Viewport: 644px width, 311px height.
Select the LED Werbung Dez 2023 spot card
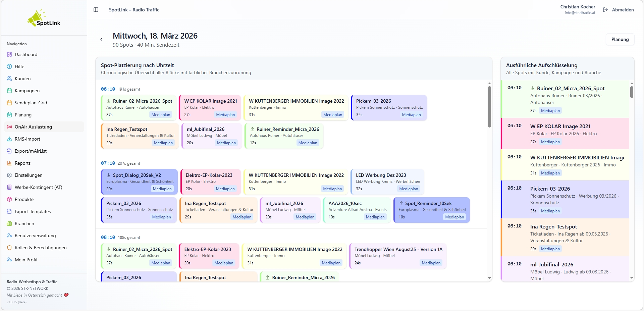(x=387, y=182)
